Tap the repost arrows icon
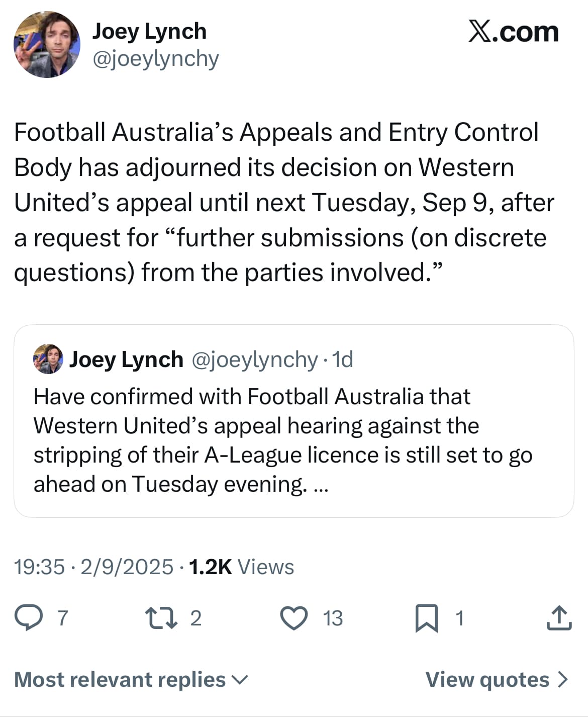This screenshot has width=588, height=723. (161, 618)
